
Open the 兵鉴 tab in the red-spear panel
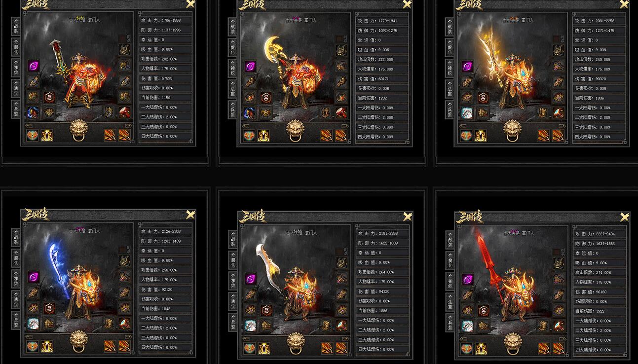point(450,323)
